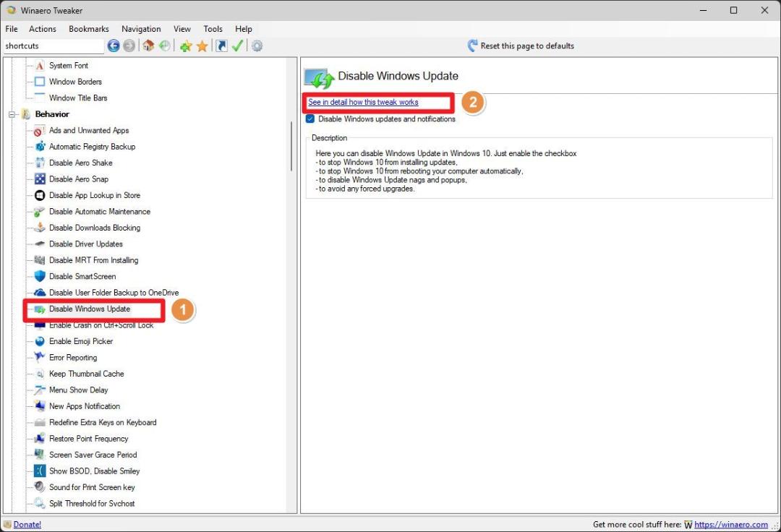The height and width of the screenshot is (532, 781).
Task: Click the green checkmark toolbar icon
Action: 238,46
